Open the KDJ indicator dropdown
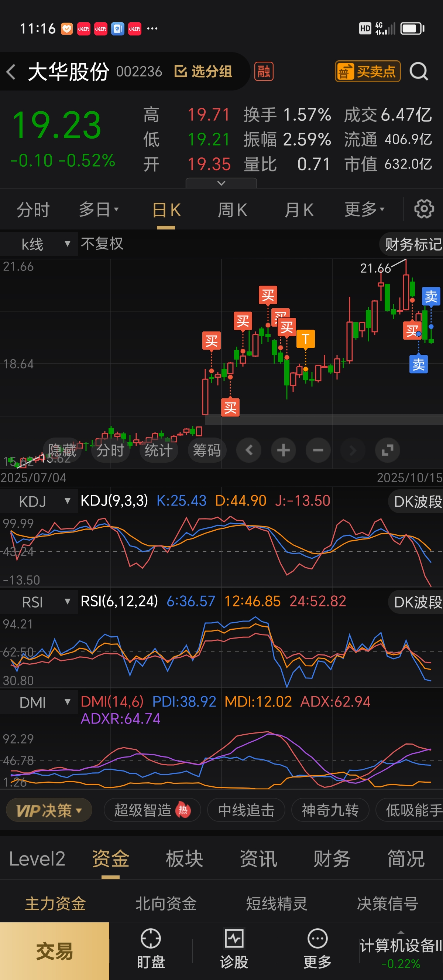The height and width of the screenshot is (980, 443). (39, 501)
